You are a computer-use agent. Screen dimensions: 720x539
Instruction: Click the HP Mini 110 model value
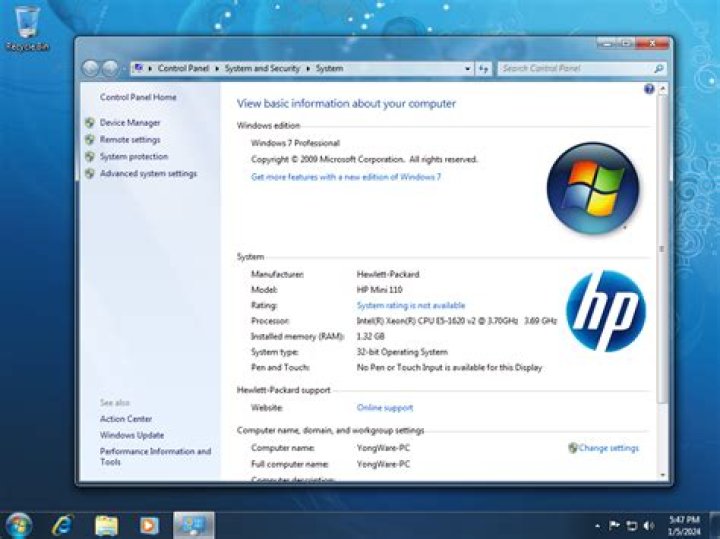point(379,290)
